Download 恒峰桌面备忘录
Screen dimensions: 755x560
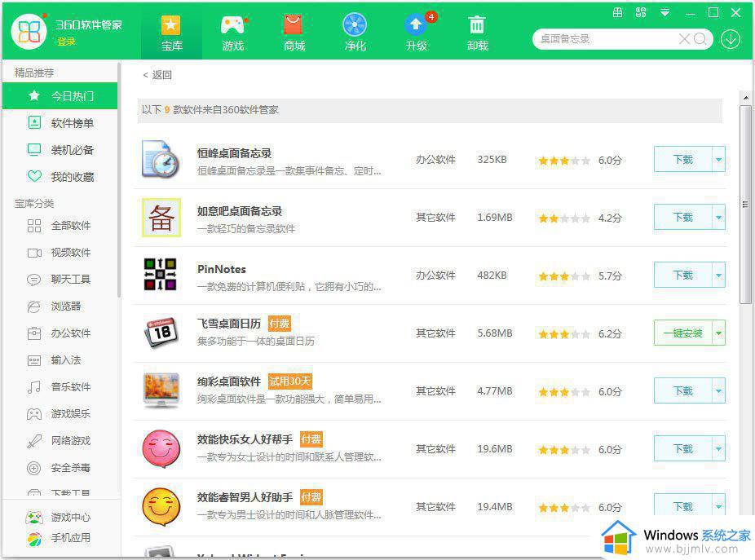682,160
